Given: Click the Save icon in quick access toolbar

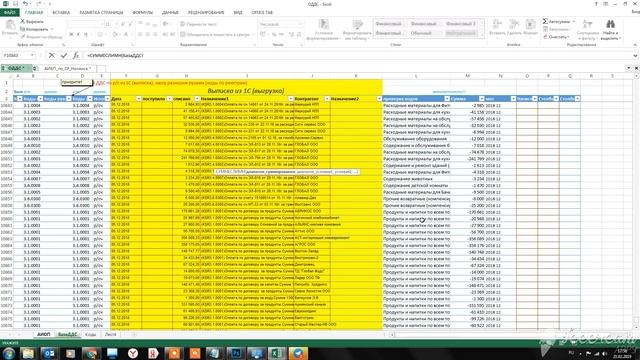Looking at the screenshot, I should click(x=15, y=4).
